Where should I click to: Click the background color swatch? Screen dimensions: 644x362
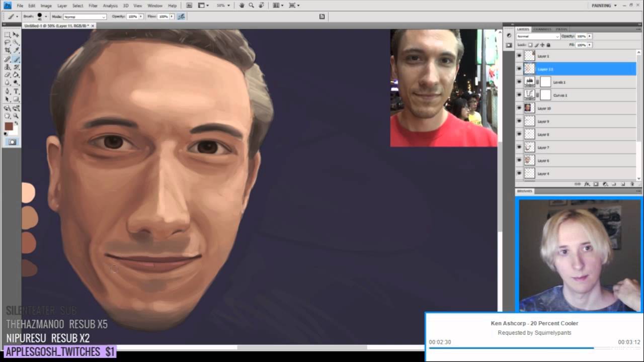(x=15, y=131)
